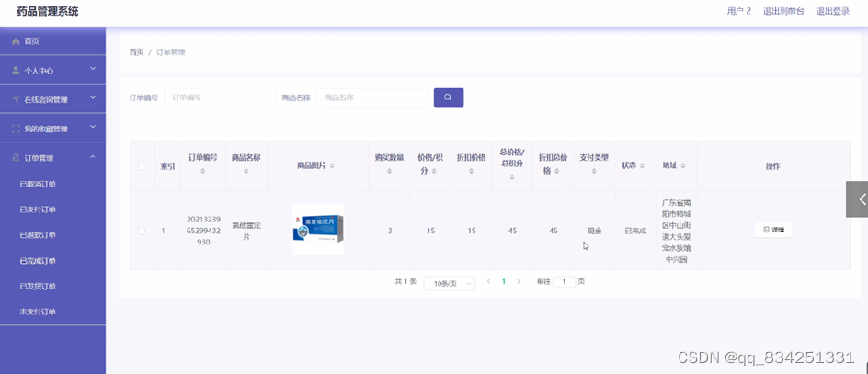Image resolution: width=868 pixels, height=374 pixels.
Task: Click the 共 1 条 total count
Action: pyautogui.click(x=405, y=281)
